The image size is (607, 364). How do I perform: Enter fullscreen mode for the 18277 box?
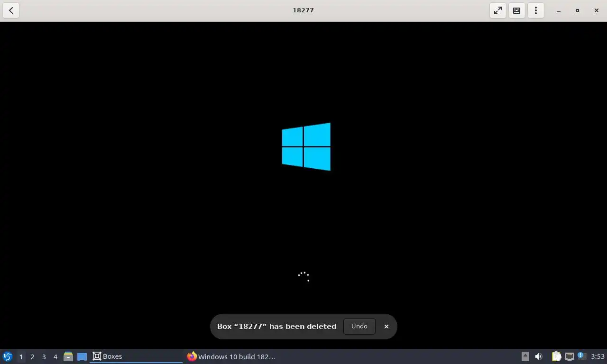(498, 10)
